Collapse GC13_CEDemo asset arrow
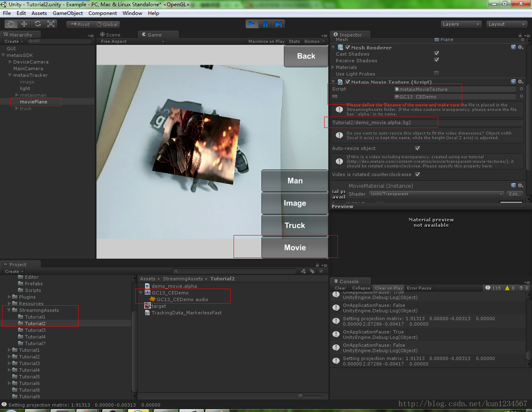 pyautogui.click(x=141, y=293)
